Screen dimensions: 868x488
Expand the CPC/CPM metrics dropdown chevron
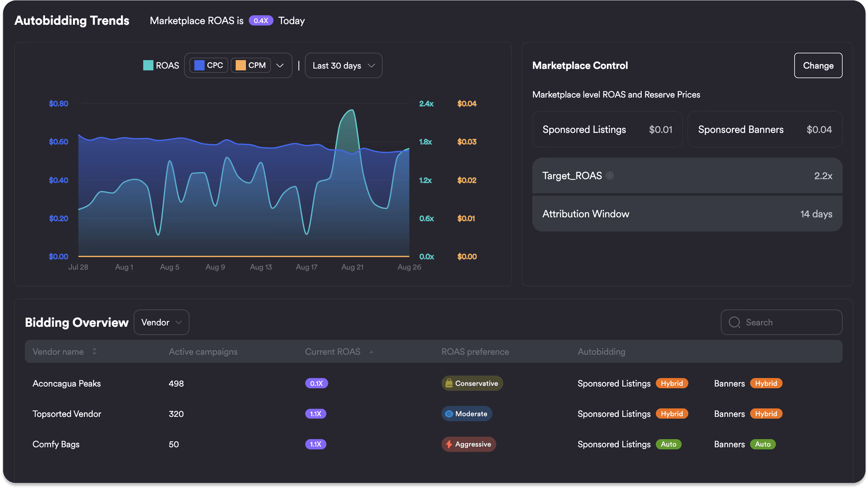280,65
